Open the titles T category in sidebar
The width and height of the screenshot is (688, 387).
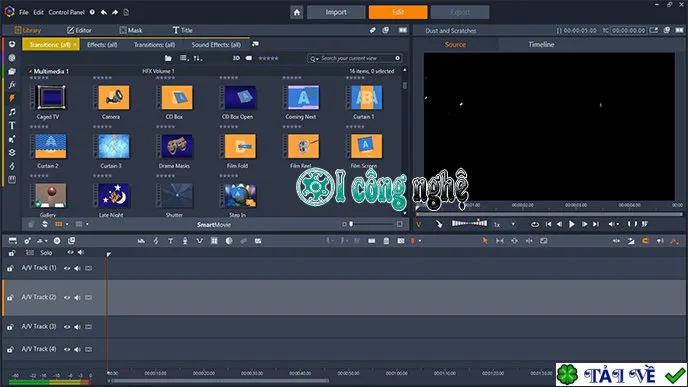(x=12, y=125)
